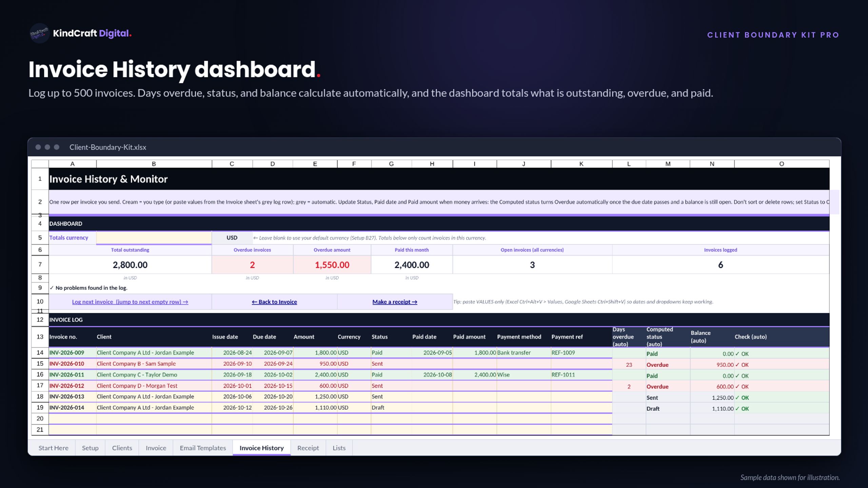Click the 1,250.00 balance cell
Image resolution: width=868 pixels, height=488 pixels.
coord(712,398)
